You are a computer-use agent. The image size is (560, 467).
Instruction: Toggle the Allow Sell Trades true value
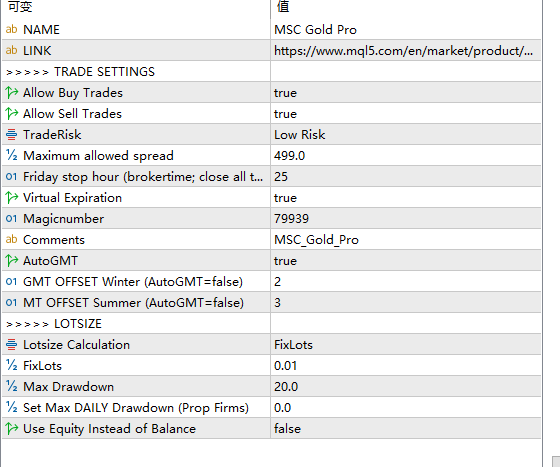tap(406, 114)
